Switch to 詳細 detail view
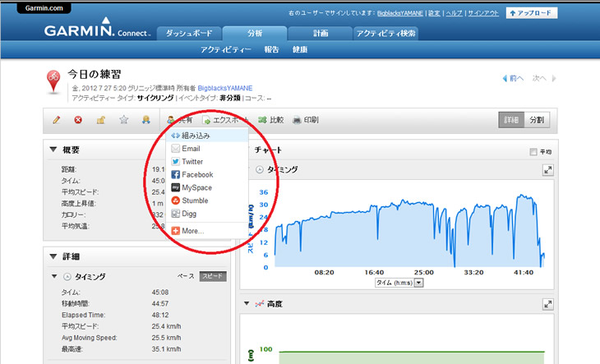 [511, 120]
